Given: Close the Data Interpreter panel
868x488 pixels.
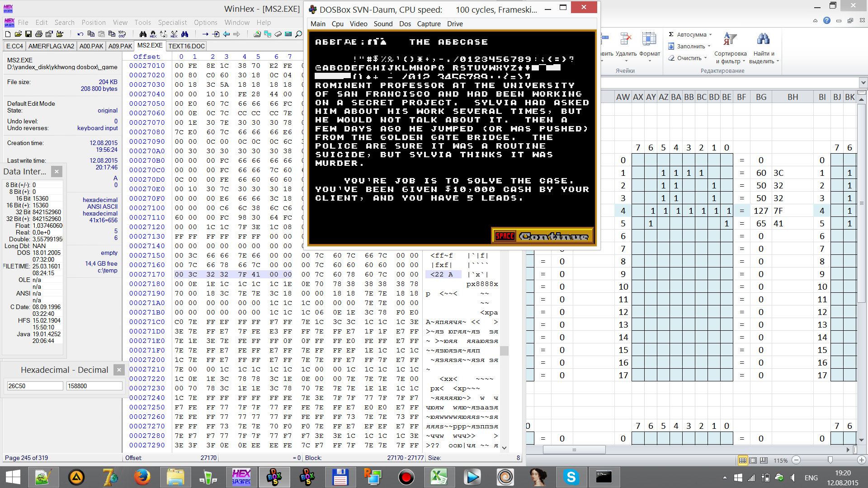Looking at the screenshot, I should pos(57,171).
